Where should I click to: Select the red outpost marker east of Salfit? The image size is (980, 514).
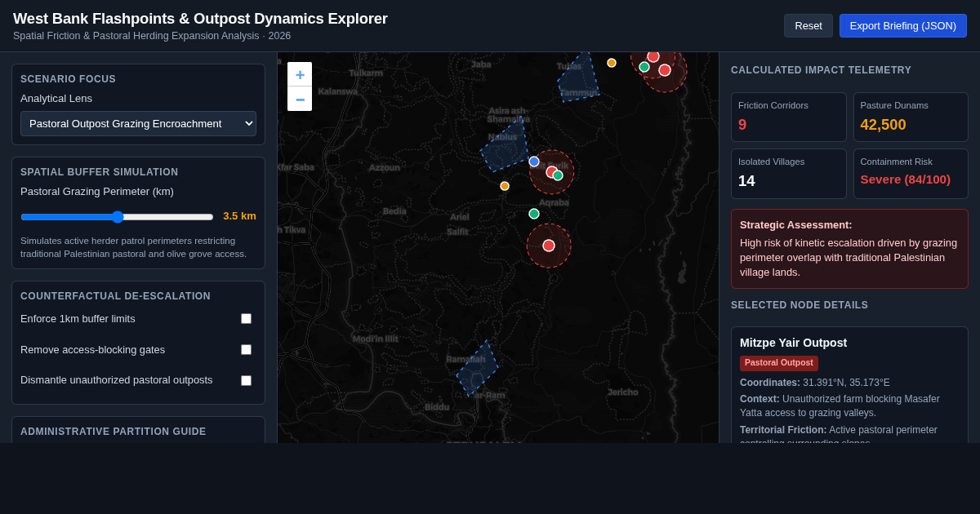coord(549,246)
